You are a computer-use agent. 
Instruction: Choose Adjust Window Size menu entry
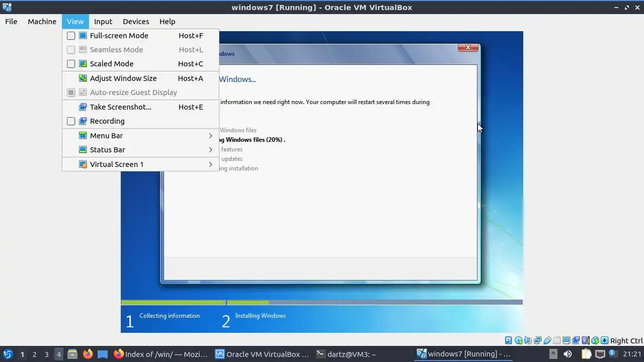[x=140, y=78]
